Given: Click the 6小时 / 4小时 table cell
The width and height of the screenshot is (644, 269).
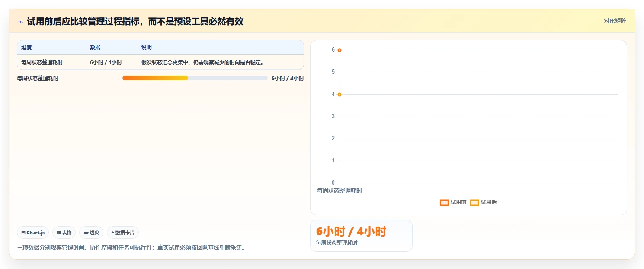Looking at the screenshot, I should point(106,62).
